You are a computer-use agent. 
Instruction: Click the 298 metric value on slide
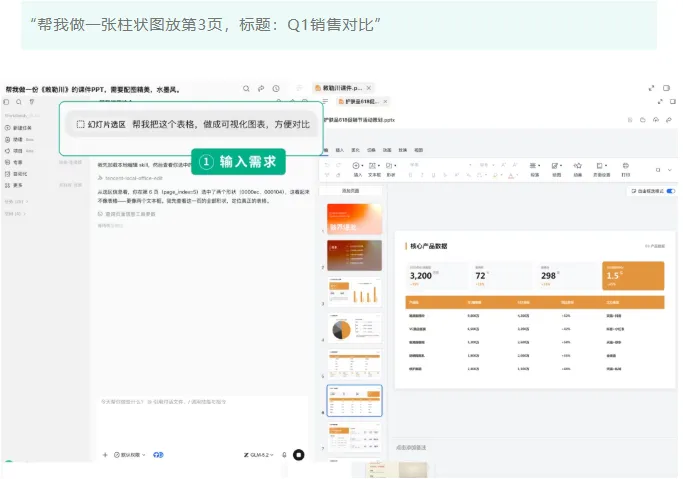(x=548, y=276)
